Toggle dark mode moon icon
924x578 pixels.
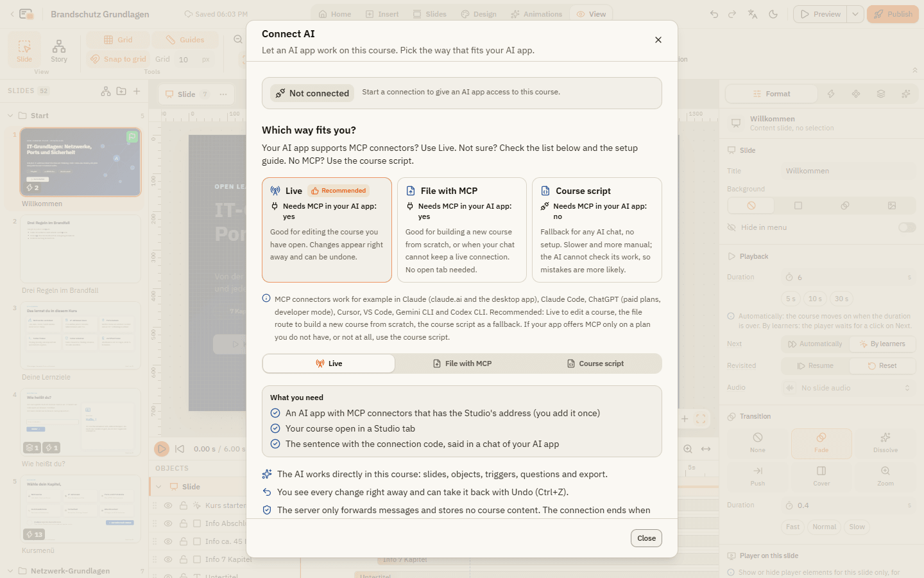773,14
